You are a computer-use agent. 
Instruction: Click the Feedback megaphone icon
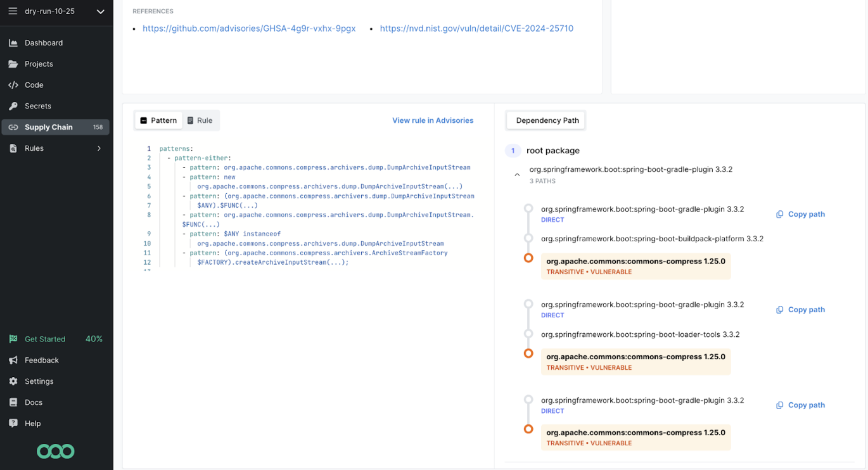pos(13,360)
